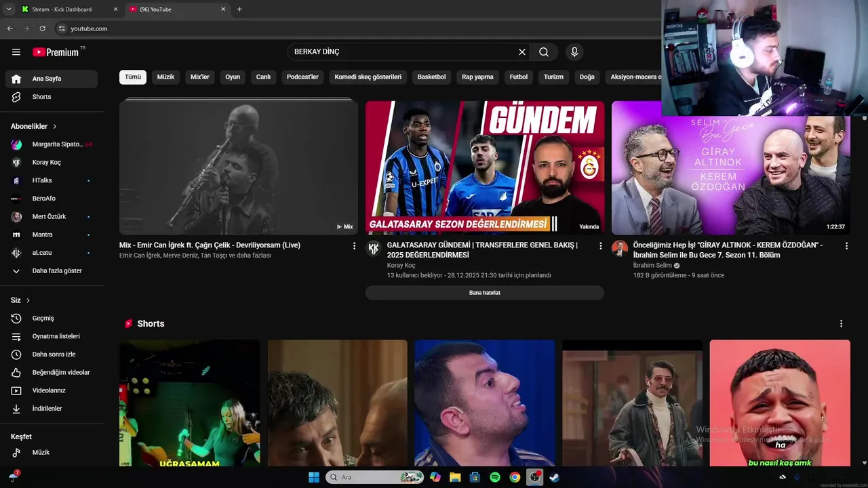Click İbrahim Selim channel avatar under video
The height and width of the screenshot is (488, 868).
pyautogui.click(x=619, y=248)
